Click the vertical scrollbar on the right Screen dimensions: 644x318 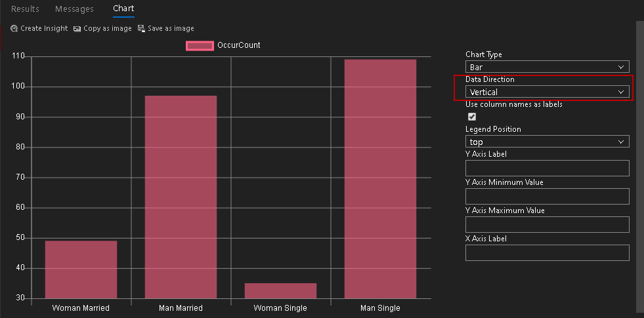pyautogui.click(x=640, y=164)
